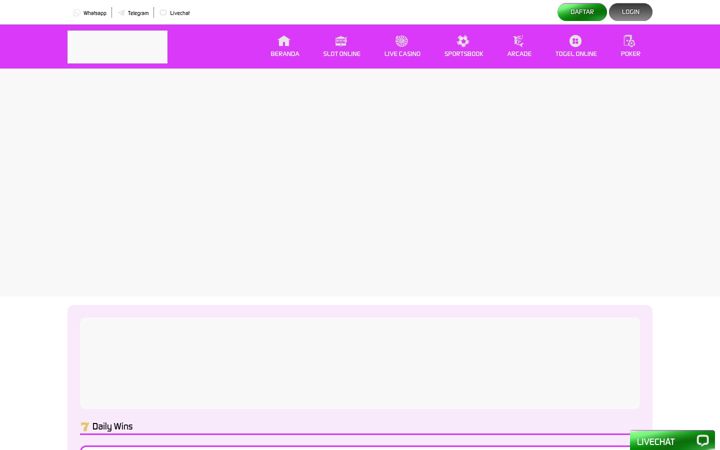Viewport: 720px width, 450px height.
Task: Open the Sportsbook soccer ball icon
Action: click(x=463, y=41)
